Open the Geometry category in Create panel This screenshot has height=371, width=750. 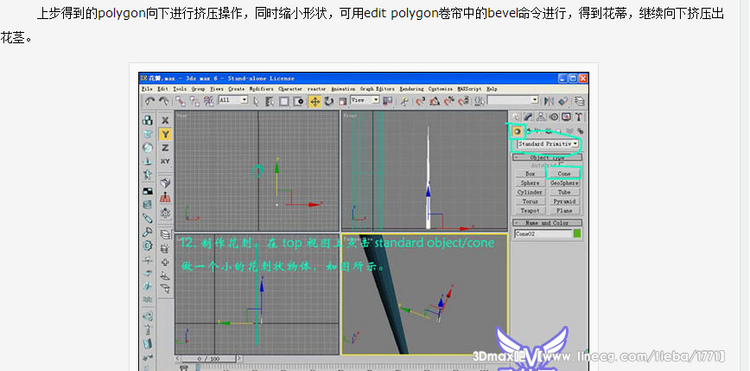[x=517, y=131]
